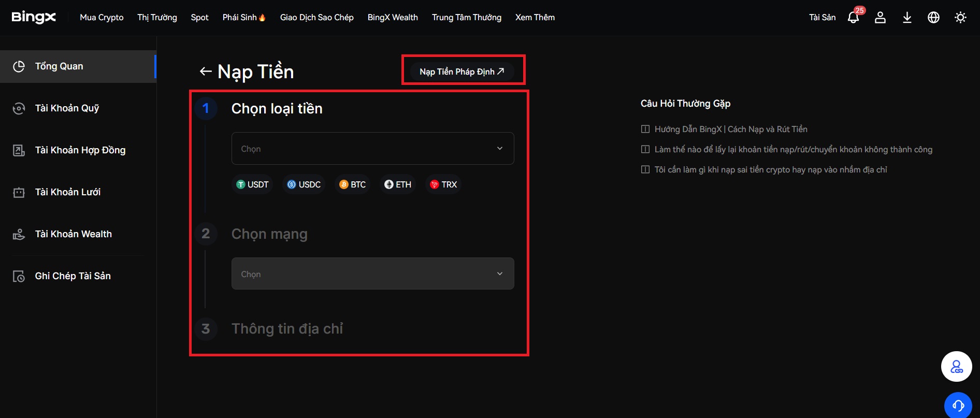This screenshot has width=980, height=418.
Task: Select the TRX coin chip
Action: 444,184
